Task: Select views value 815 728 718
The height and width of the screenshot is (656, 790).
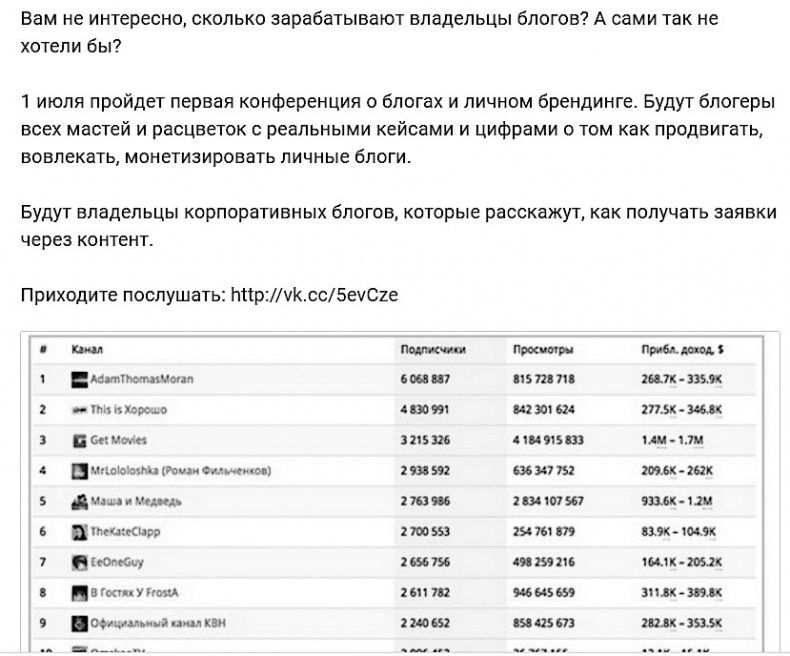Action: click(544, 379)
